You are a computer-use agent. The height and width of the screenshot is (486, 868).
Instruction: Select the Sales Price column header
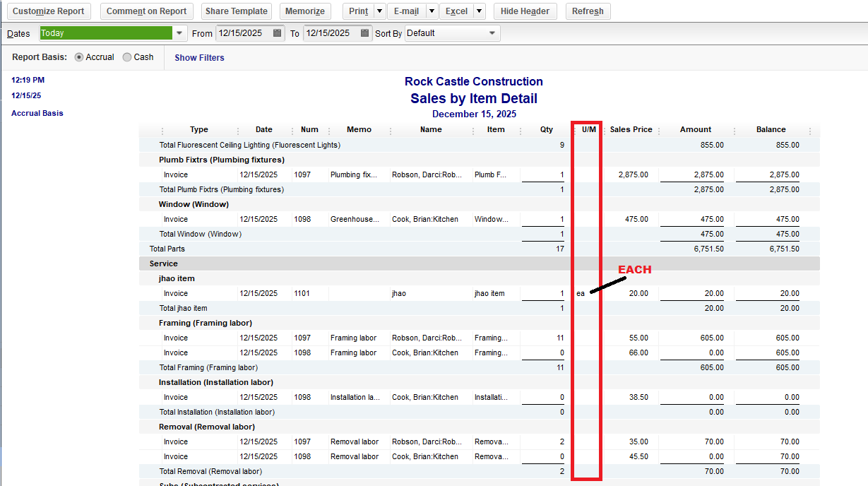[x=631, y=130]
